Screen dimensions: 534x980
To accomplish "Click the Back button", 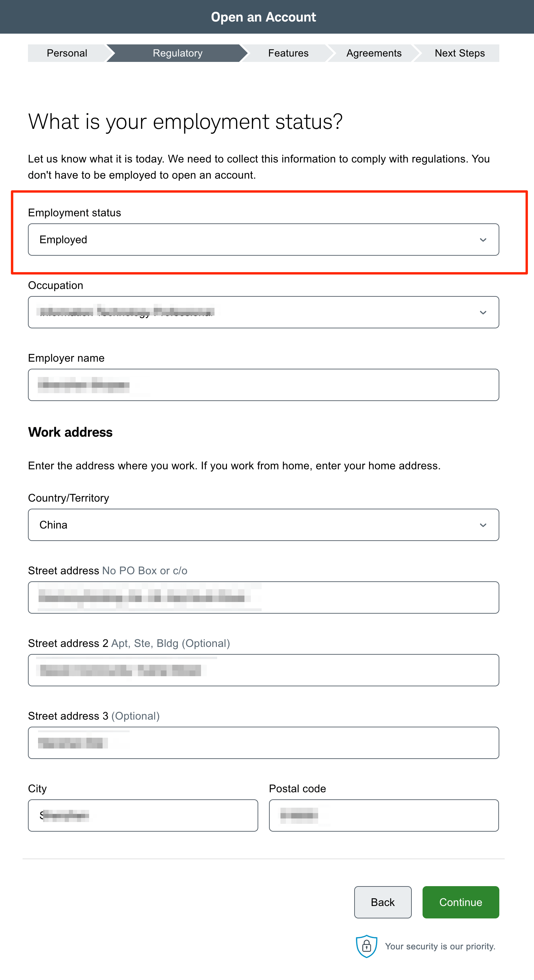I will (382, 902).
